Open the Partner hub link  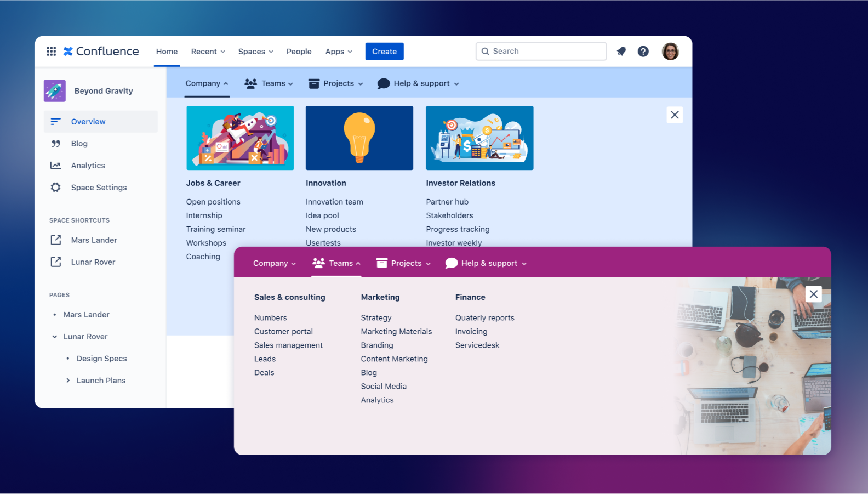(447, 202)
